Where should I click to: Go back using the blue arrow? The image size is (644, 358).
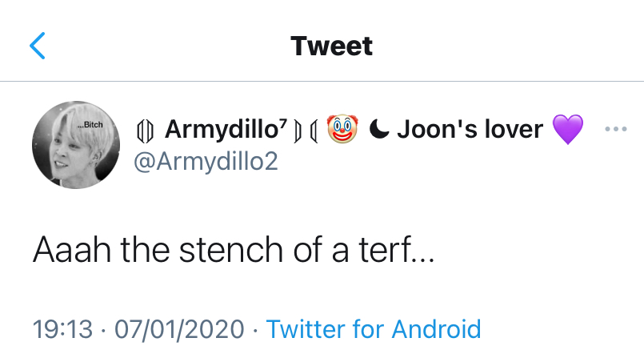pyautogui.click(x=38, y=46)
